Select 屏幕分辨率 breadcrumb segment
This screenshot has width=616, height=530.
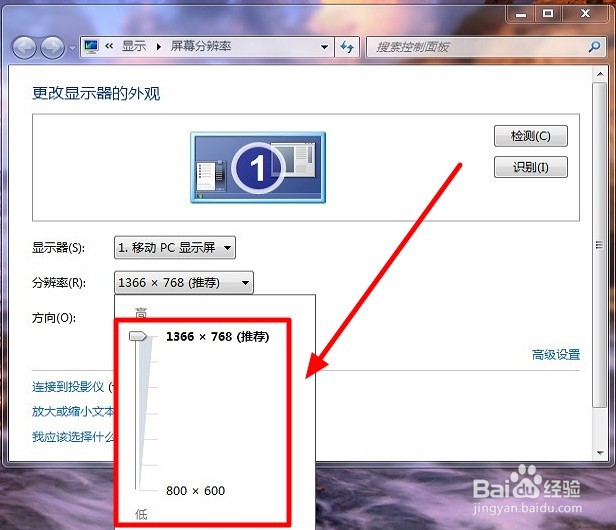201,46
